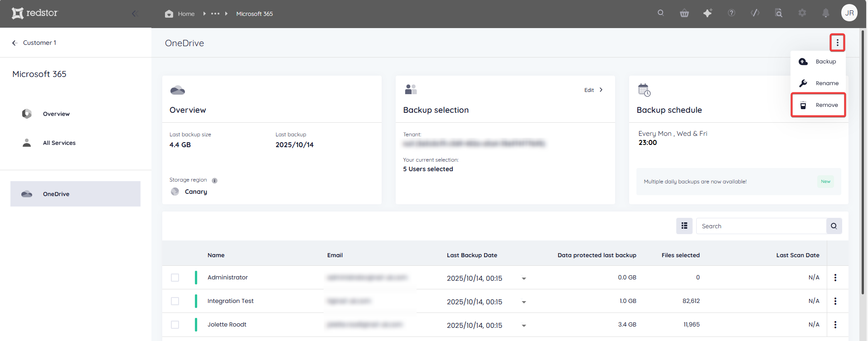
Task: Click the multiple daily backups banner
Action: 739,182
